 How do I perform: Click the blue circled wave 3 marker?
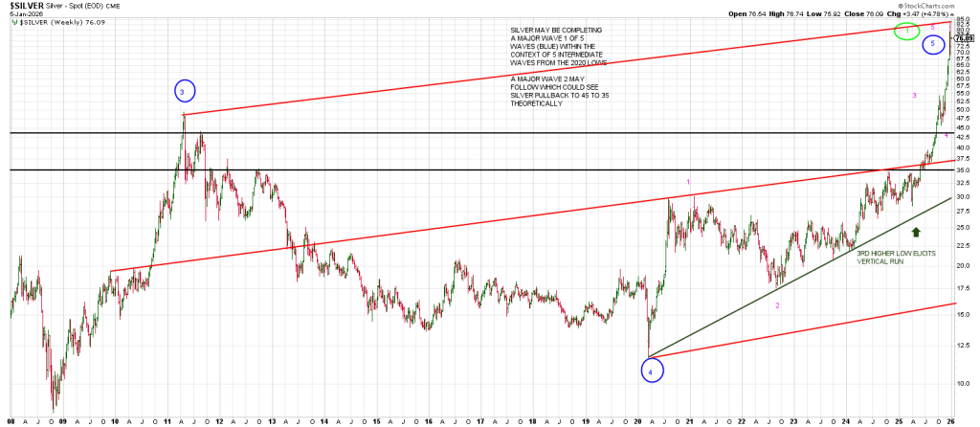pos(185,91)
